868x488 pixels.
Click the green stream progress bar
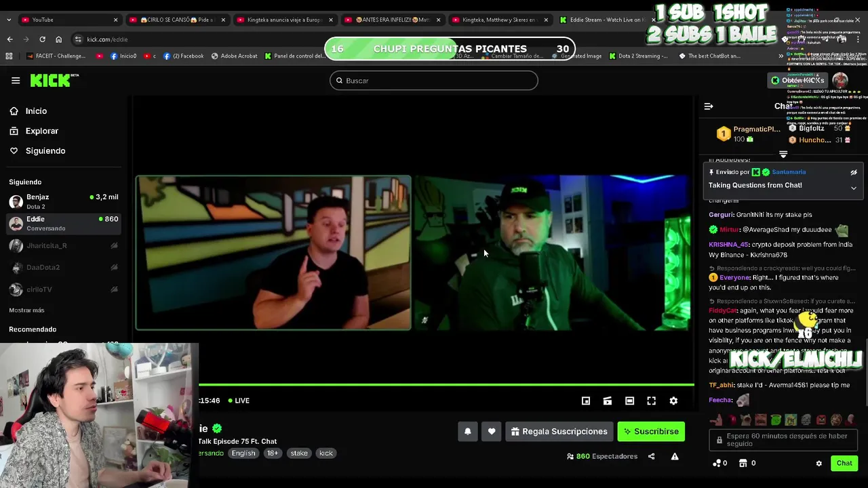click(446, 385)
